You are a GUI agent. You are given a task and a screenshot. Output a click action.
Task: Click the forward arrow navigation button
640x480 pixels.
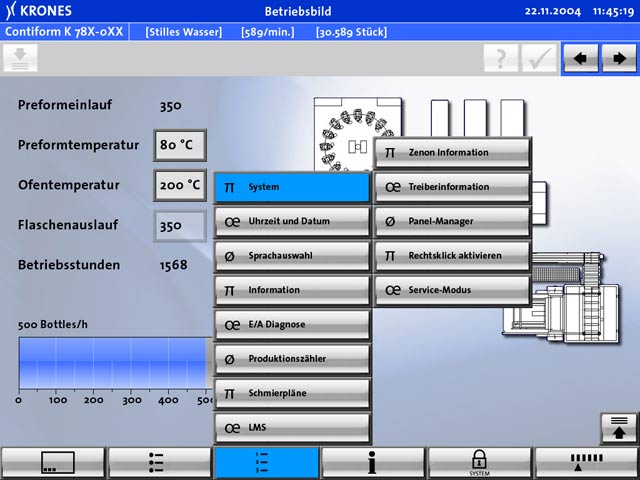tap(617, 58)
